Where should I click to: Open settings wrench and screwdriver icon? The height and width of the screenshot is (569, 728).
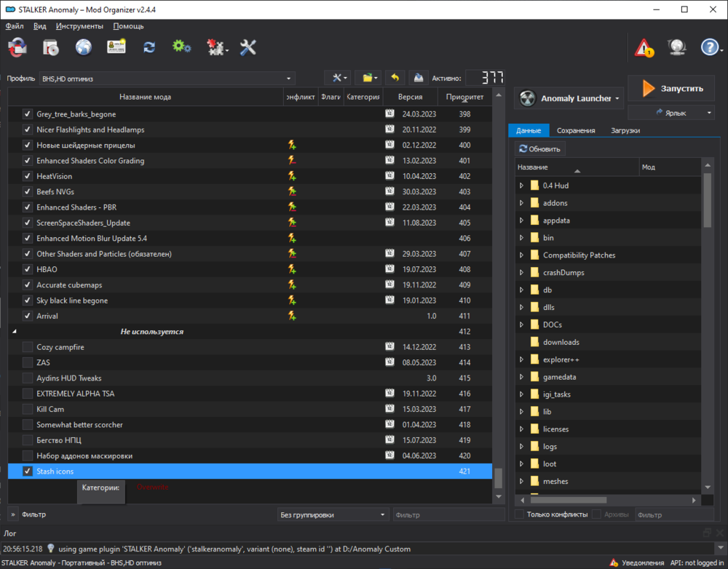[248, 47]
